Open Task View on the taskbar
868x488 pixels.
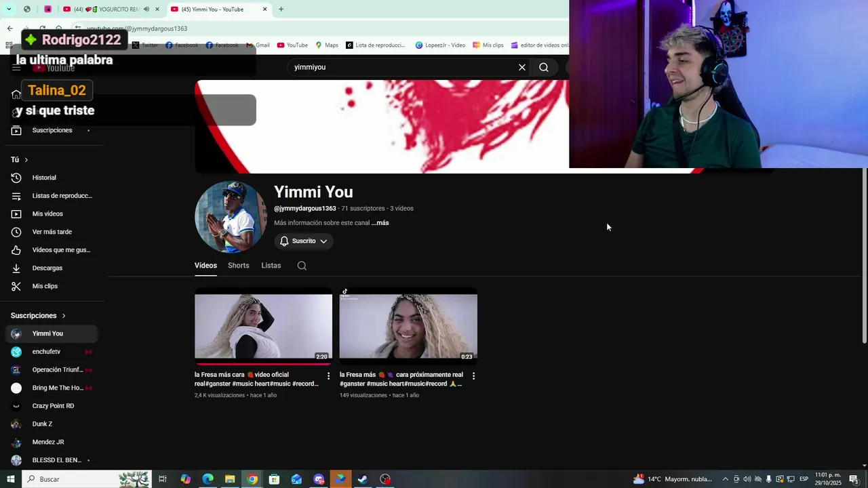point(163,479)
